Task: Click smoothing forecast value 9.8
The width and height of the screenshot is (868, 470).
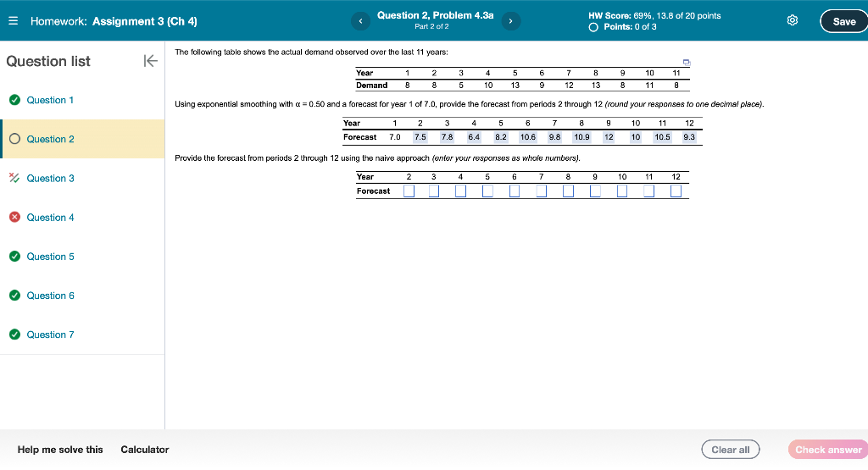Action: pos(554,137)
